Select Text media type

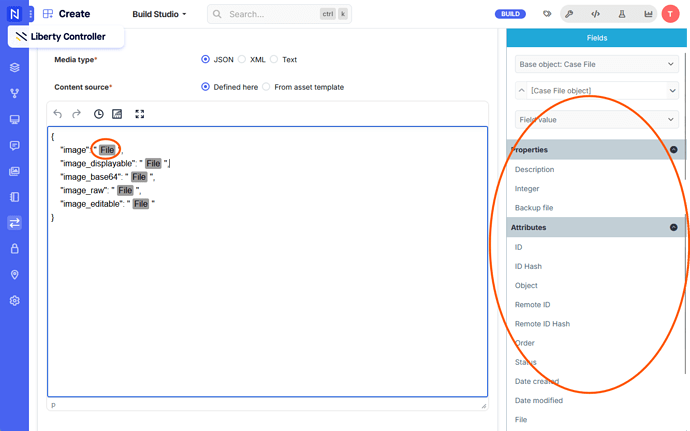point(274,59)
